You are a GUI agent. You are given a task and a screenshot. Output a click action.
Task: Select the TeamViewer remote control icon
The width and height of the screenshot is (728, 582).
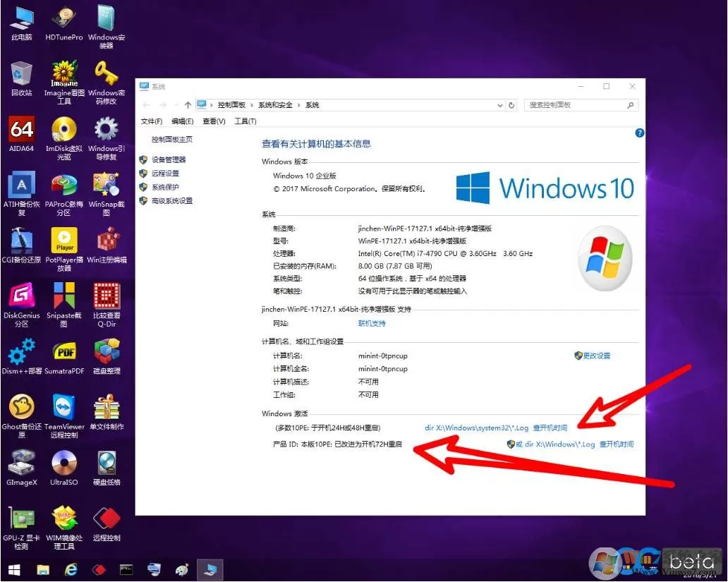(x=64, y=416)
